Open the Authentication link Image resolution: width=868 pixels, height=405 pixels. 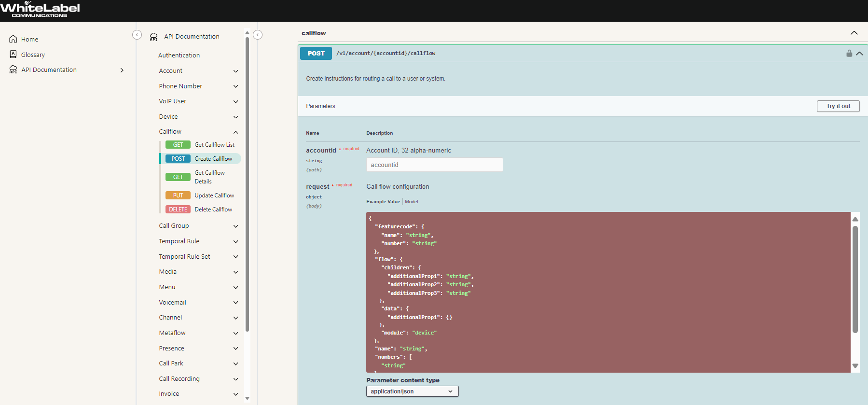(179, 56)
